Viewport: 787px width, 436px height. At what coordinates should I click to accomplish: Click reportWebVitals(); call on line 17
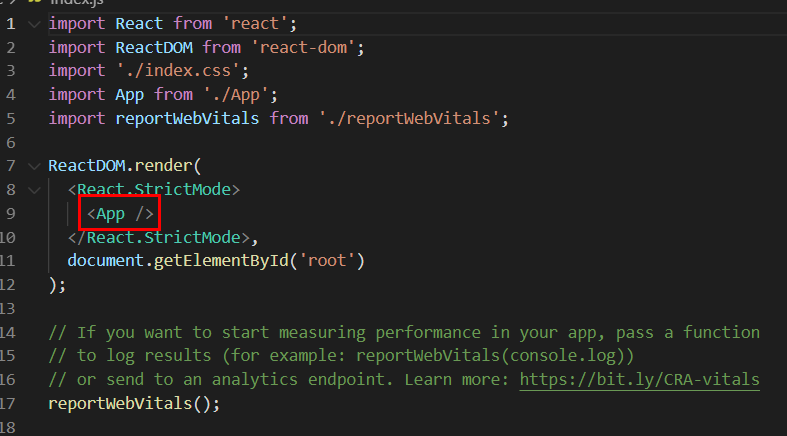click(134, 403)
